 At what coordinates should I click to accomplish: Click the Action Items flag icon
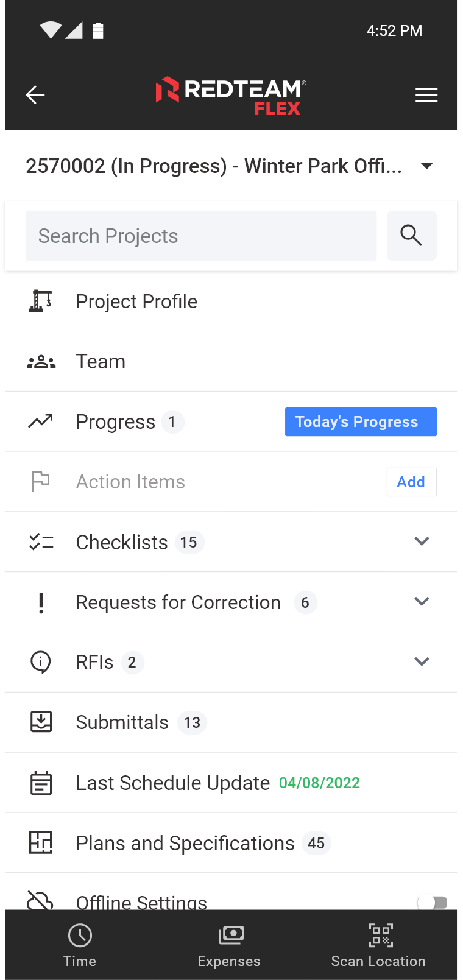[40, 481]
